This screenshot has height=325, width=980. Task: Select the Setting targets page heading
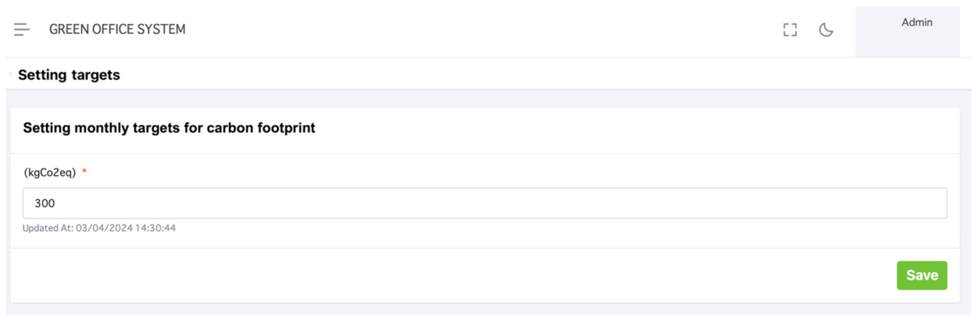[69, 75]
